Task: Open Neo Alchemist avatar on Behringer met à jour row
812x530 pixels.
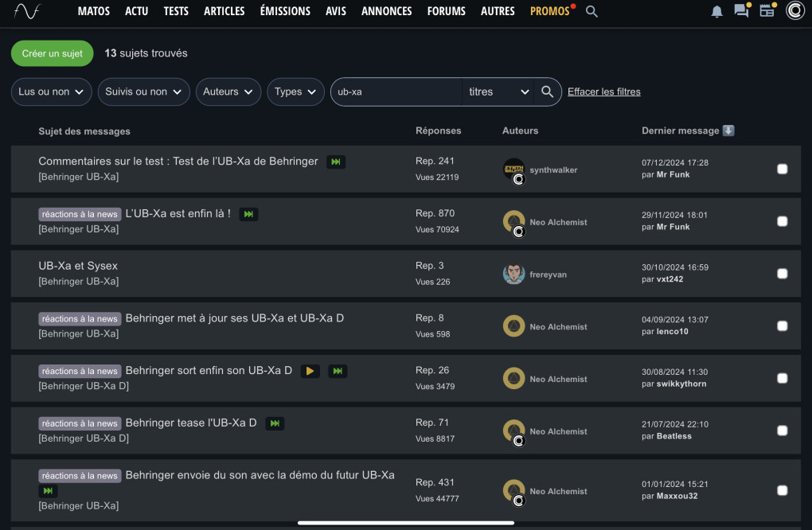Action: [x=513, y=326]
